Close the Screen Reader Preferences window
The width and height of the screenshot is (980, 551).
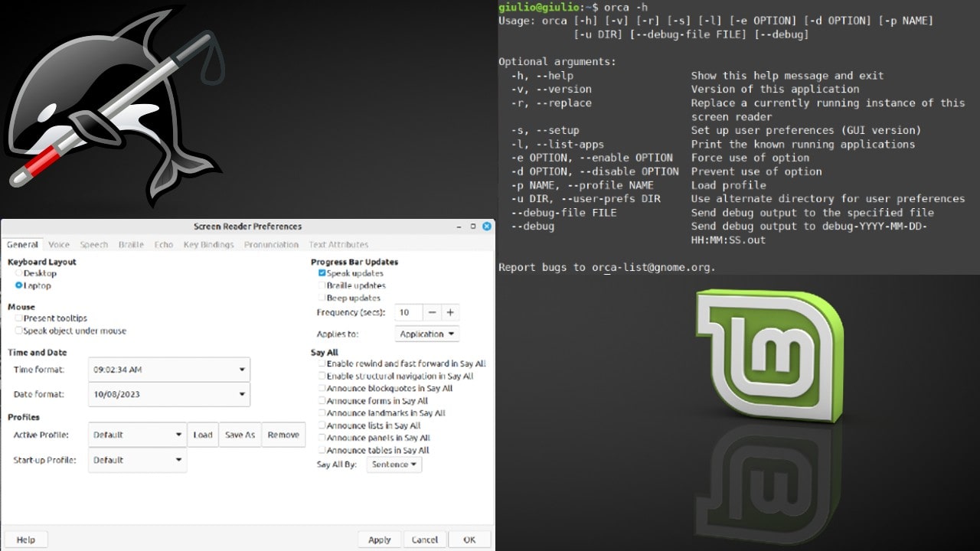coord(487,227)
